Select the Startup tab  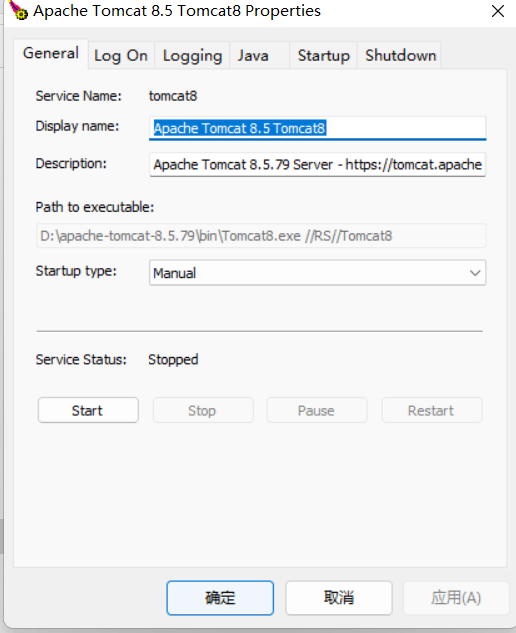[323, 56]
